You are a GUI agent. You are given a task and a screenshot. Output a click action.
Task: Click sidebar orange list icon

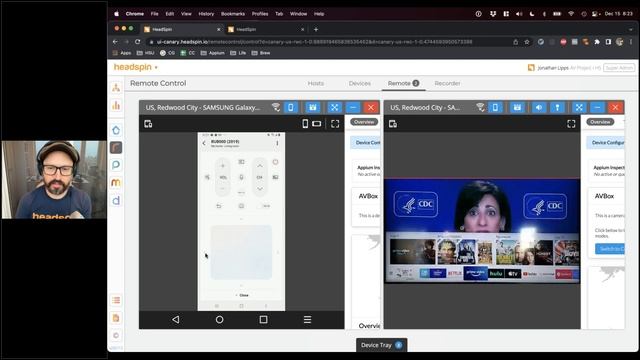point(116,300)
